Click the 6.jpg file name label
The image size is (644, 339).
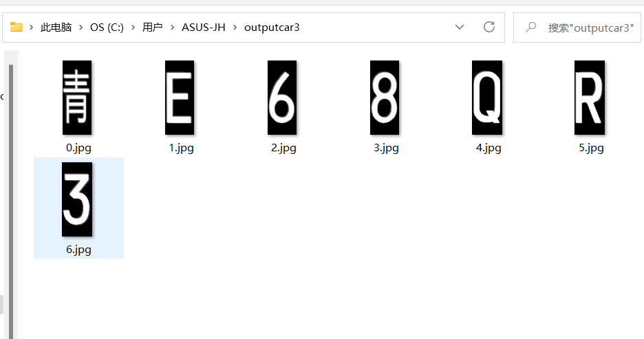pos(78,250)
